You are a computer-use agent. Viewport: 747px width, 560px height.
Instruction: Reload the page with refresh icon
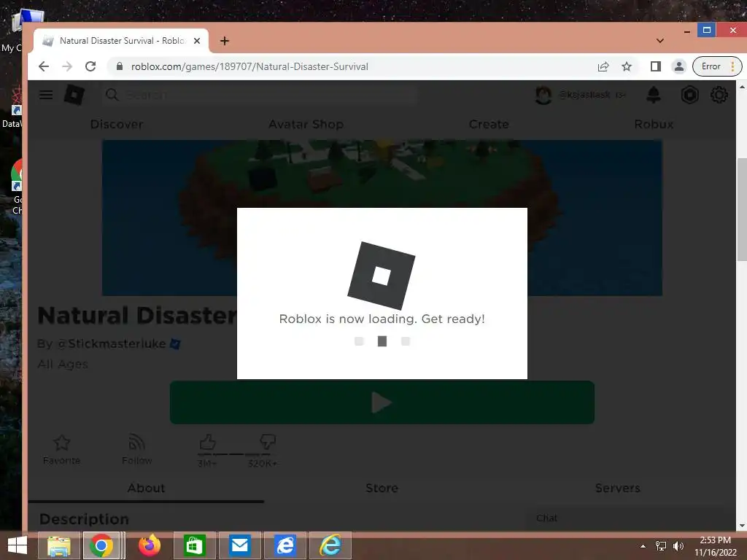pos(90,66)
